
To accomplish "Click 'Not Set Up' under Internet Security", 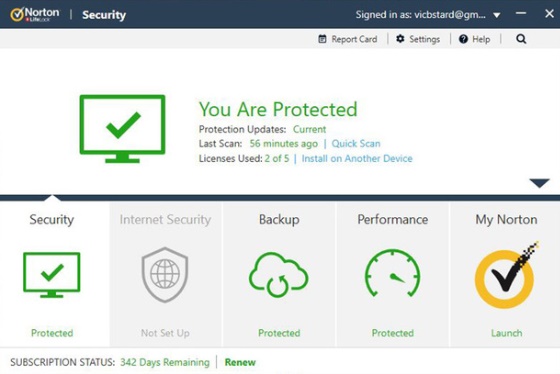I will point(165,333).
